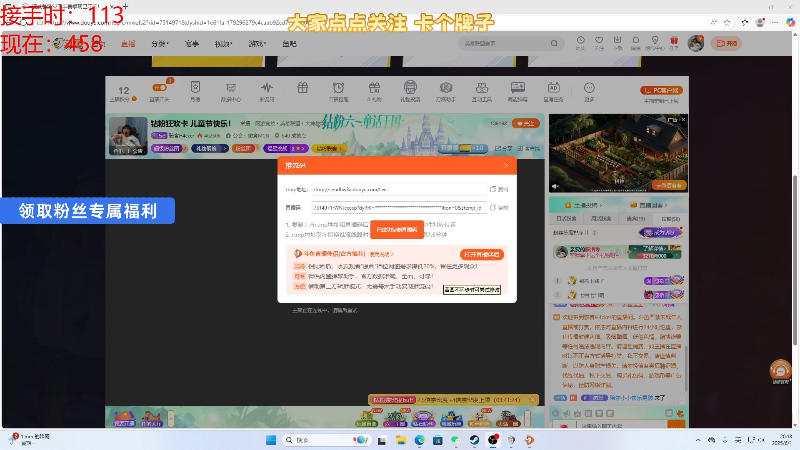Open the 直播 link with chevron above rank tabs

649,205
